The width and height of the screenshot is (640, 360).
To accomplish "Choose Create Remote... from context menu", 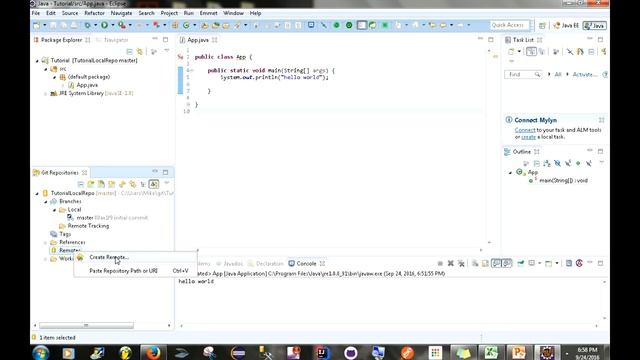I will click(x=109, y=257).
